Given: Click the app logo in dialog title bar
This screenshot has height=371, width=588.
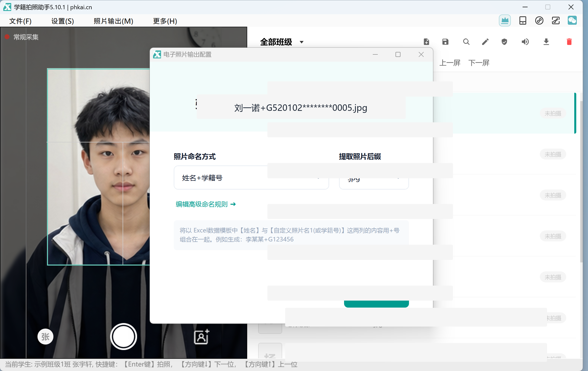Looking at the screenshot, I should pyautogui.click(x=157, y=54).
